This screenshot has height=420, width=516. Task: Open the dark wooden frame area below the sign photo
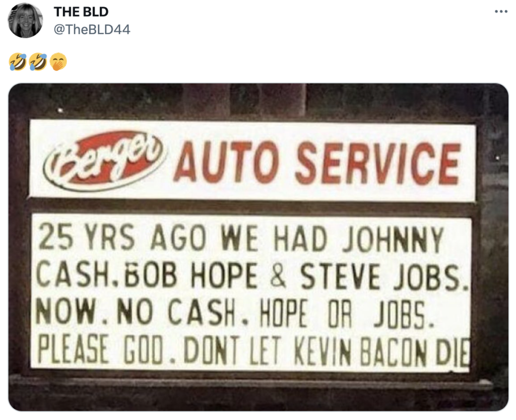coord(259,393)
